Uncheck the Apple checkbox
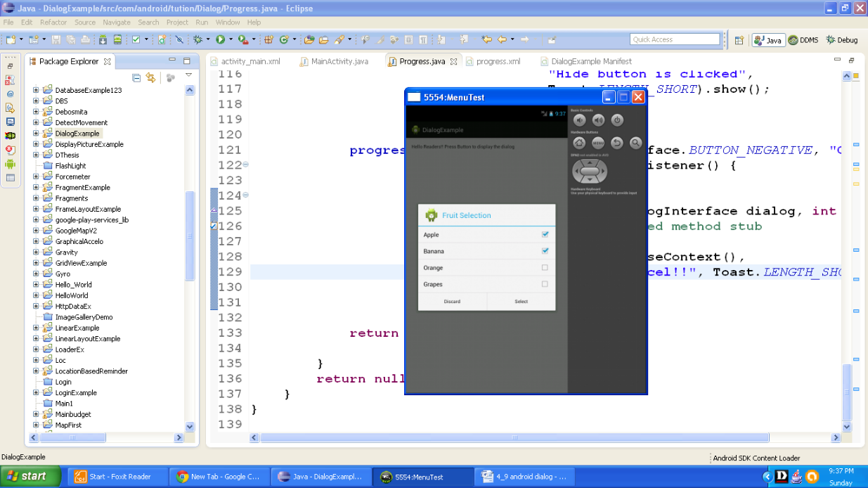The image size is (868, 488). [545, 234]
